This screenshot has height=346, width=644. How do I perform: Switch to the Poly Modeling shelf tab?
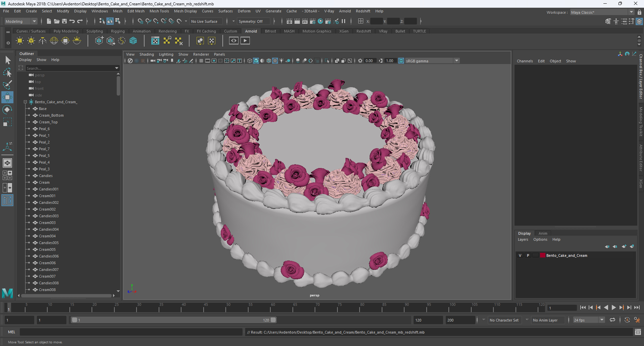point(66,31)
